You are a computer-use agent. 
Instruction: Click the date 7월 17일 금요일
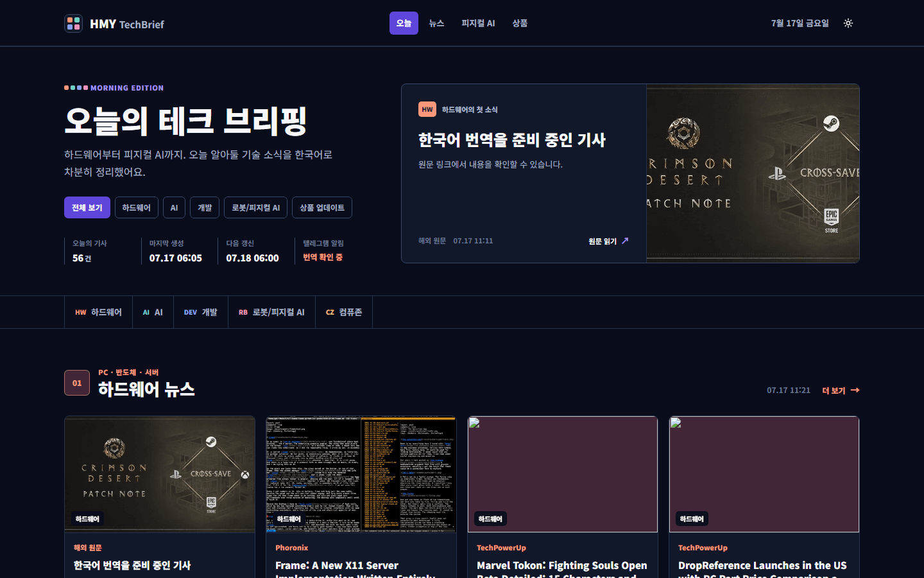[800, 23]
